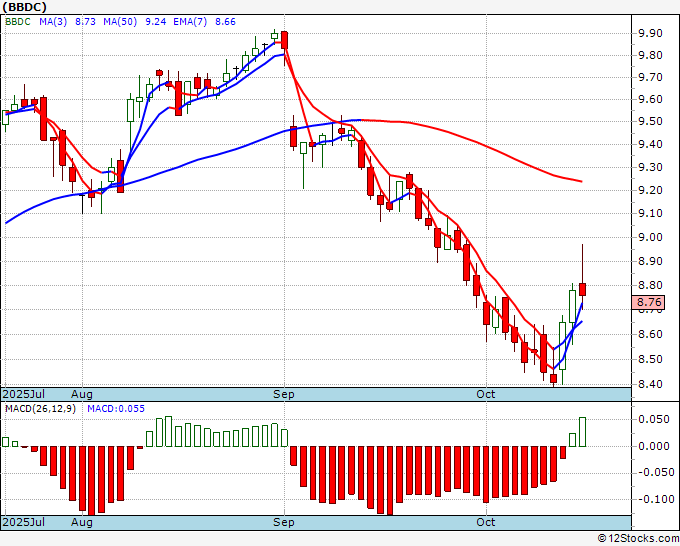Image resolution: width=680 pixels, height=546 pixels.
Task: Click the MA(50) value 9.24
Action: point(156,22)
